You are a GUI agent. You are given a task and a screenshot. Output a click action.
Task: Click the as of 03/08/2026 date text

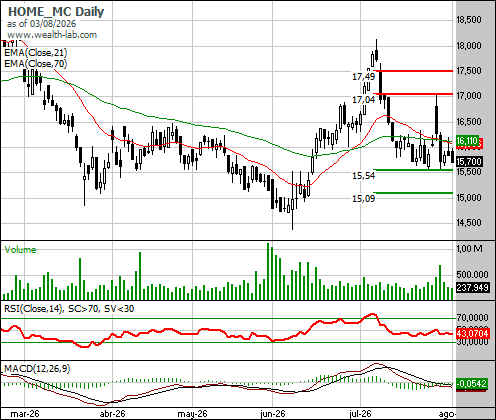point(41,24)
